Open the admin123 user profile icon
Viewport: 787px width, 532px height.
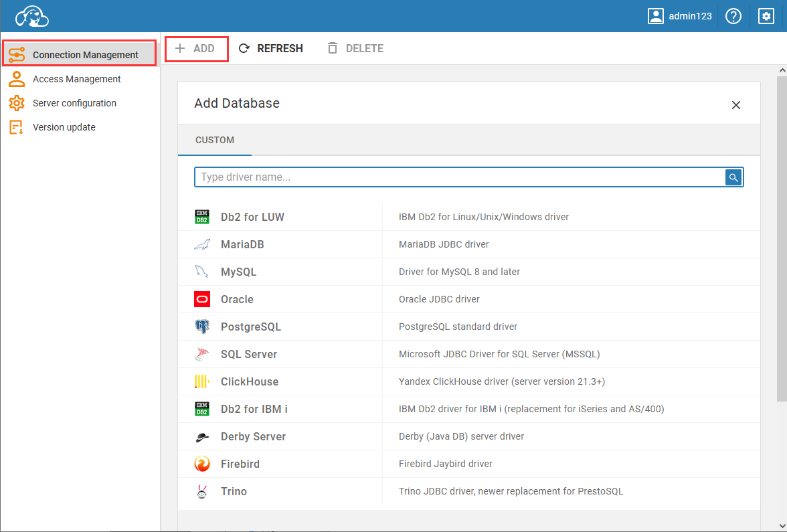[x=655, y=16]
